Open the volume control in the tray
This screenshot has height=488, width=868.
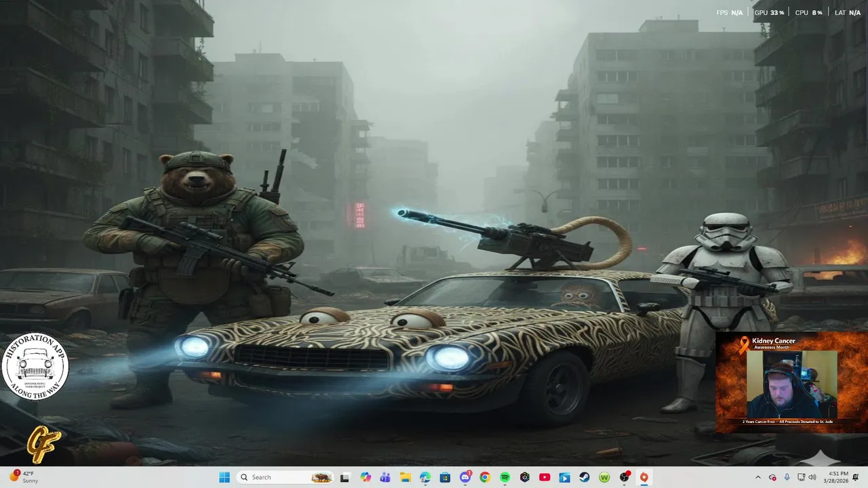coord(812,477)
